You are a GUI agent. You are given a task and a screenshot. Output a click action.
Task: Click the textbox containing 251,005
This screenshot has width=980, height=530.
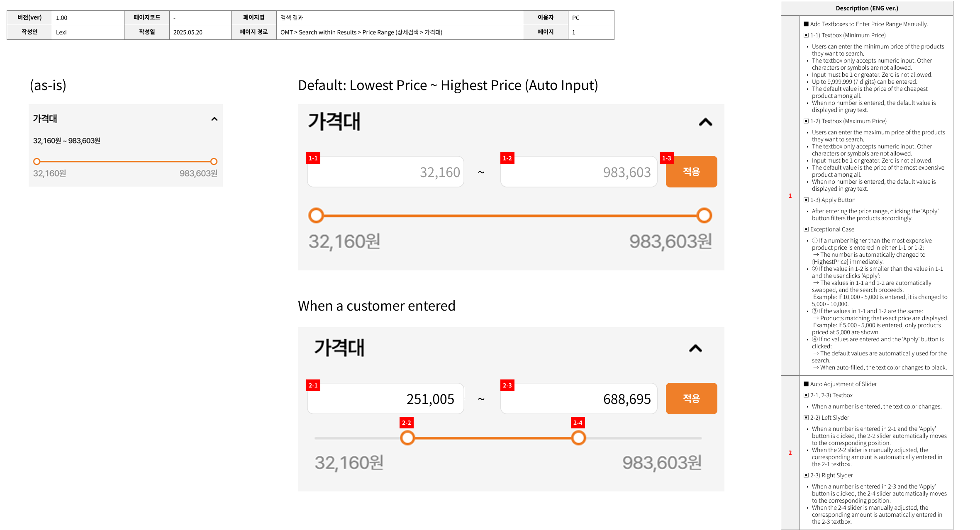(x=385, y=399)
